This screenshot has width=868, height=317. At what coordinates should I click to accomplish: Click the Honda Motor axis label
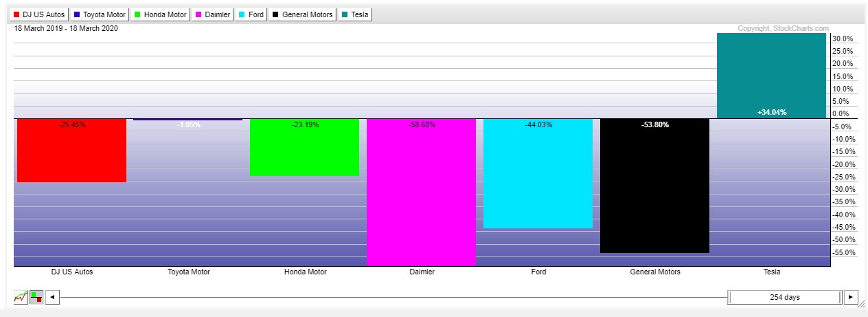305,272
